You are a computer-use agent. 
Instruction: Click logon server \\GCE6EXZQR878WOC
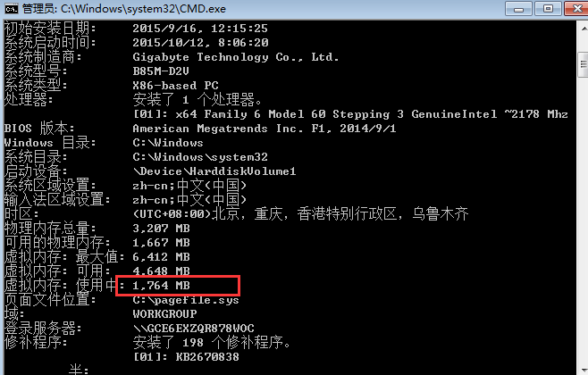[194, 329]
